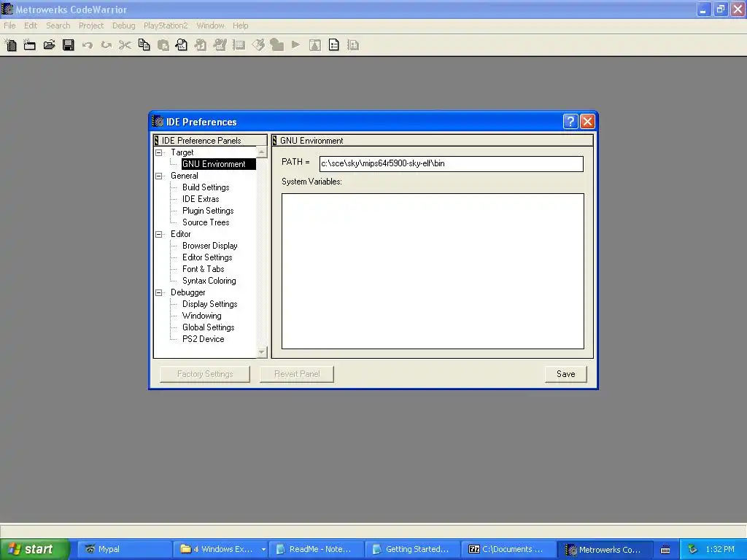Switch to Getting Started taskbar item

[411, 549]
